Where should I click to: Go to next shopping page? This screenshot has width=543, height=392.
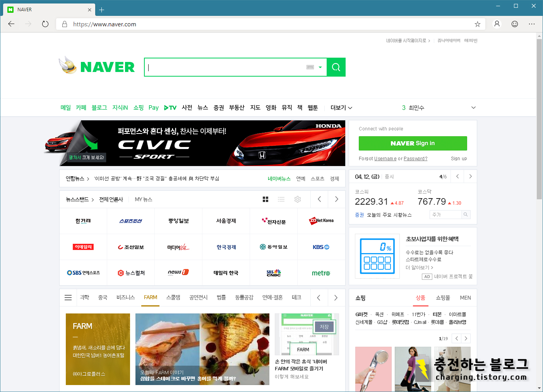466,338
